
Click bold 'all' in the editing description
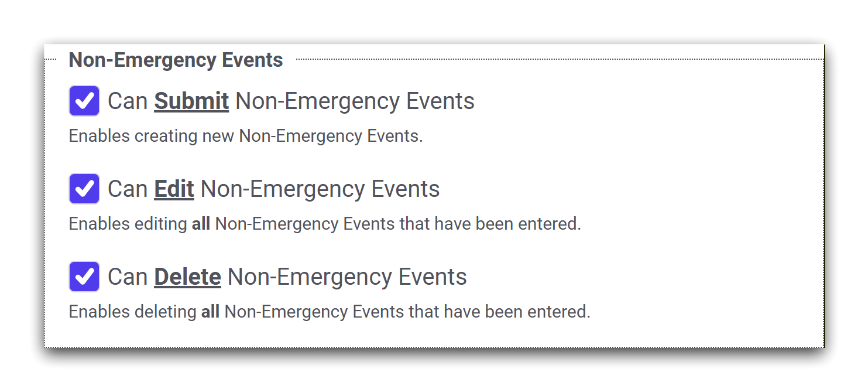tap(201, 224)
